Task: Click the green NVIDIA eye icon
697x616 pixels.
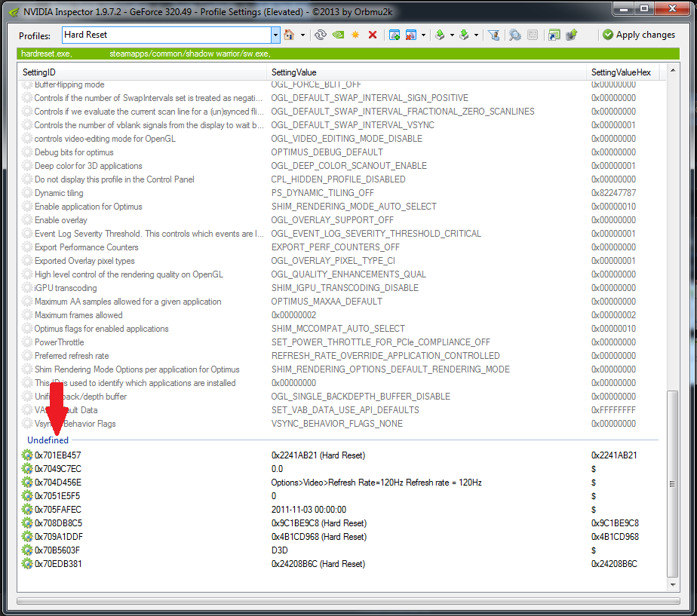Action: (x=338, y=35)
